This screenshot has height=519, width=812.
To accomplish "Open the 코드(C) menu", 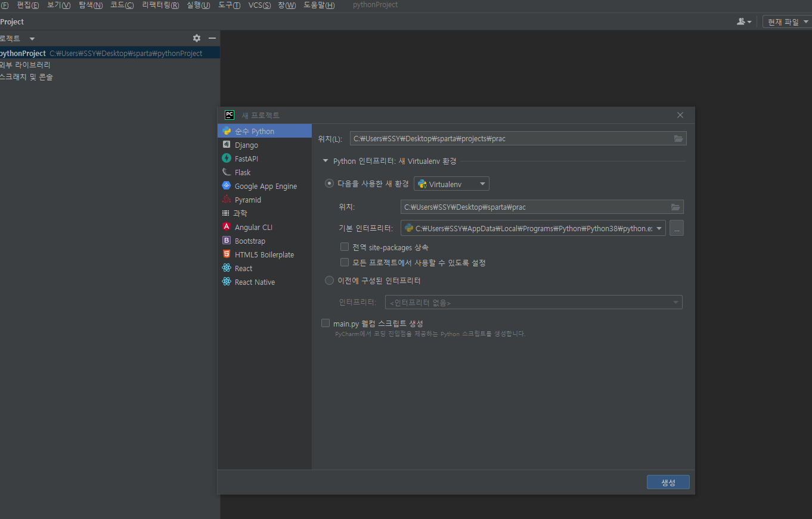I will [x=122, y=5].
